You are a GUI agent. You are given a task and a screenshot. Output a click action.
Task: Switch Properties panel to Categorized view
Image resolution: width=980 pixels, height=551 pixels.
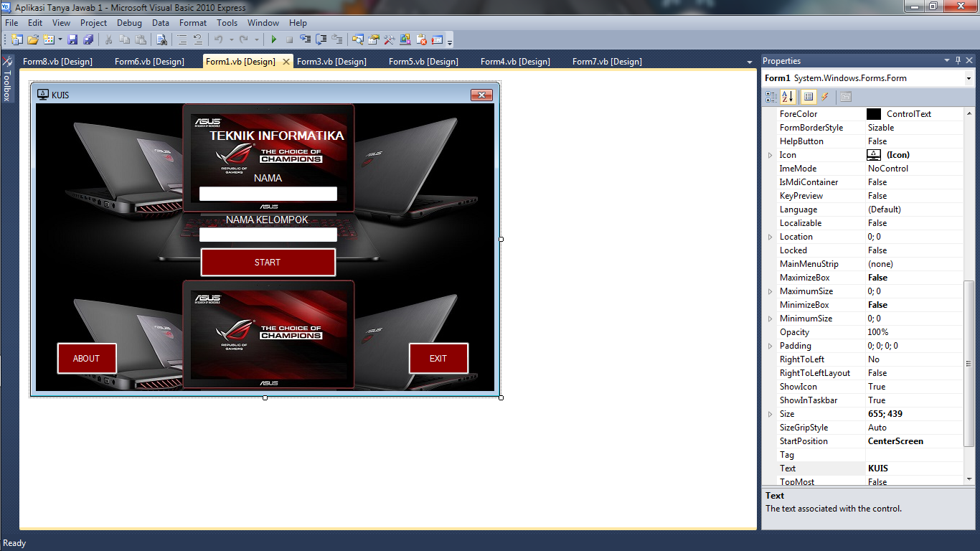coord(771,96)
